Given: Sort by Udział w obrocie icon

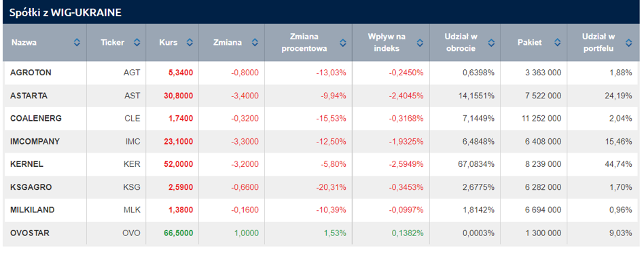Looking at the screenshot, I should [491, 42].
